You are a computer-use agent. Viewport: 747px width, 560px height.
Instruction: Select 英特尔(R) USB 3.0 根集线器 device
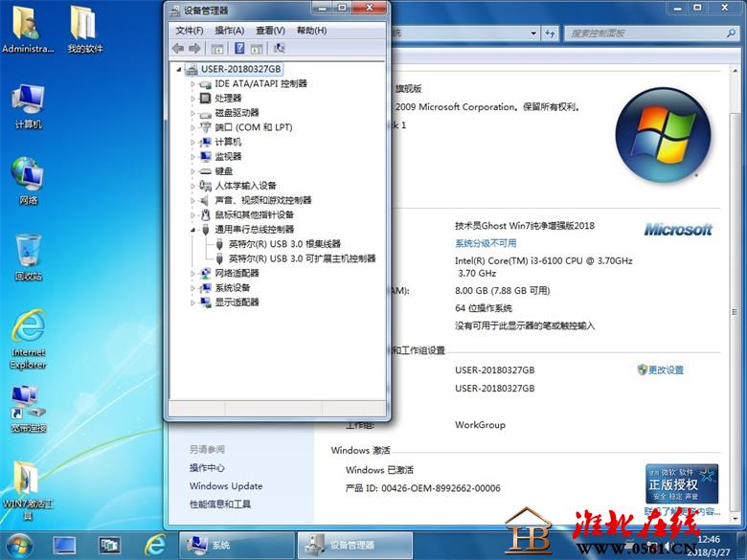(x=284, y=244)
